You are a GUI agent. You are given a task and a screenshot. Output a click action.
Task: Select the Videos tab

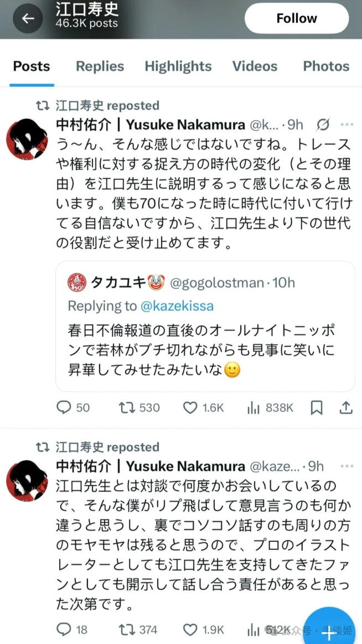point(255,66)
